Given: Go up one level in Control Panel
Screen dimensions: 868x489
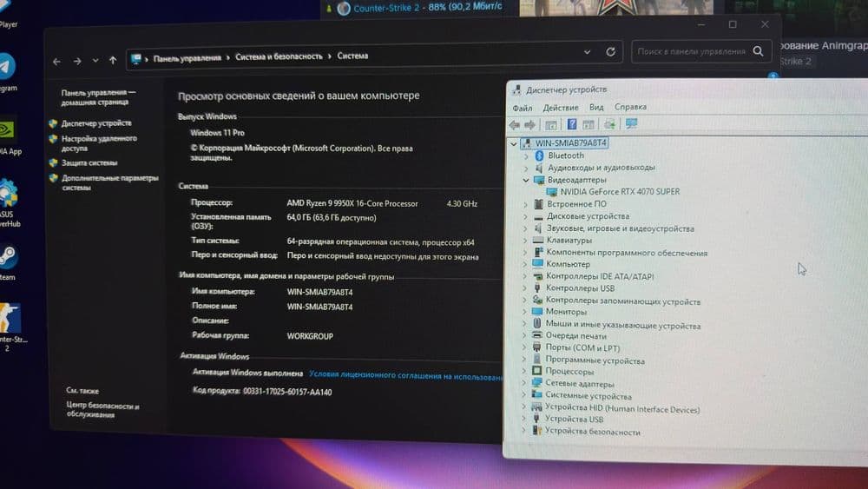Looking at the screenshot, I should 113,60.
